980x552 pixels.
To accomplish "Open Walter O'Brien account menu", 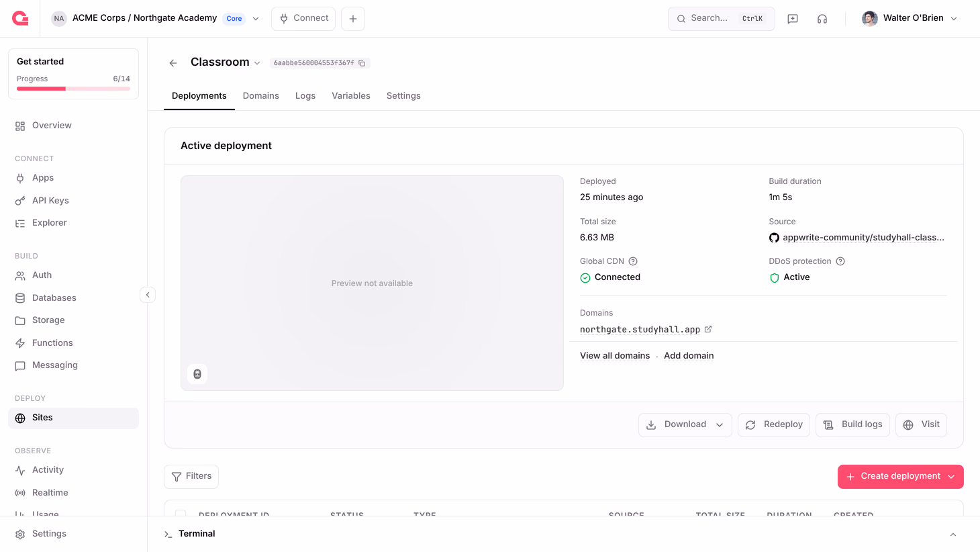I will click(910, 18).
